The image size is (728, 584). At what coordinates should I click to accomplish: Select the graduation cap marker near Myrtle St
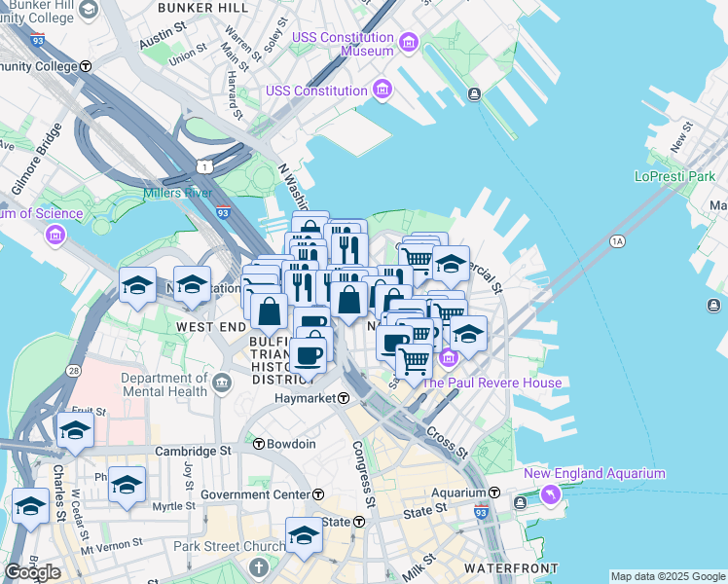point(127,486)
